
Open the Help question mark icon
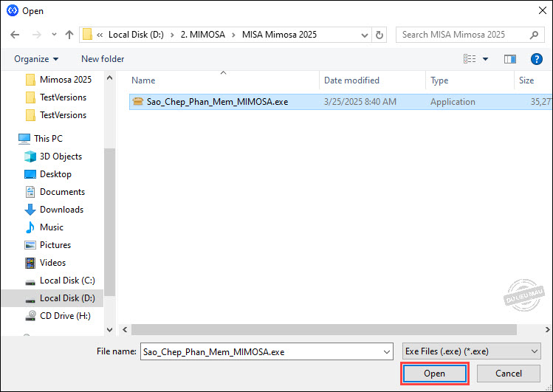(537, 59)
